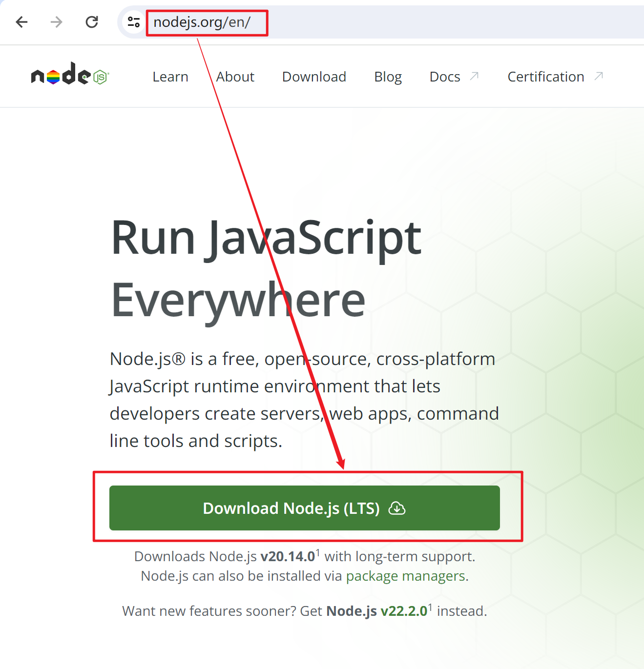Open the About menu item
This screenshot has height=669, width=644.
click(x=235, y=77)
